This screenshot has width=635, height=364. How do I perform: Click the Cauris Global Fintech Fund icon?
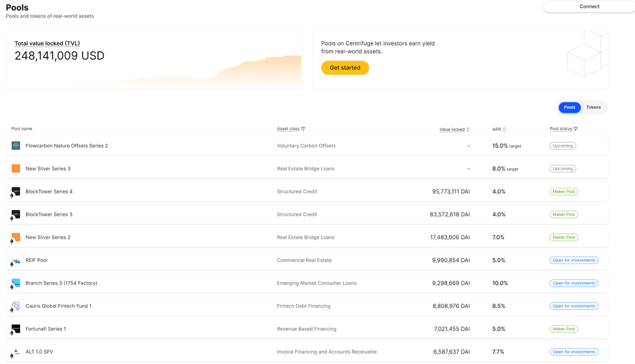point(16,306)
